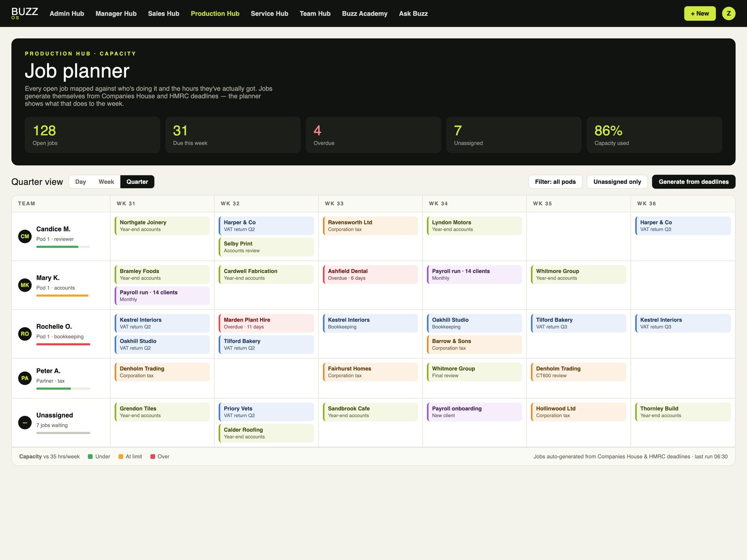Go to Manager Hub
Image resolution: width=747 pixels, height=560 pixels.
[x=116, y=14]
